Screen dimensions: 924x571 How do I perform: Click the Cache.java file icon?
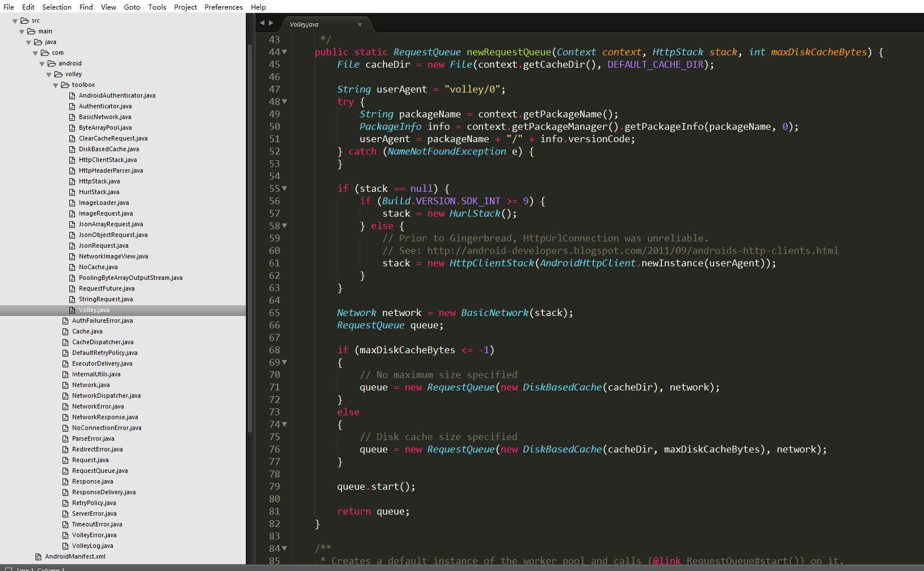coord(65,332)
